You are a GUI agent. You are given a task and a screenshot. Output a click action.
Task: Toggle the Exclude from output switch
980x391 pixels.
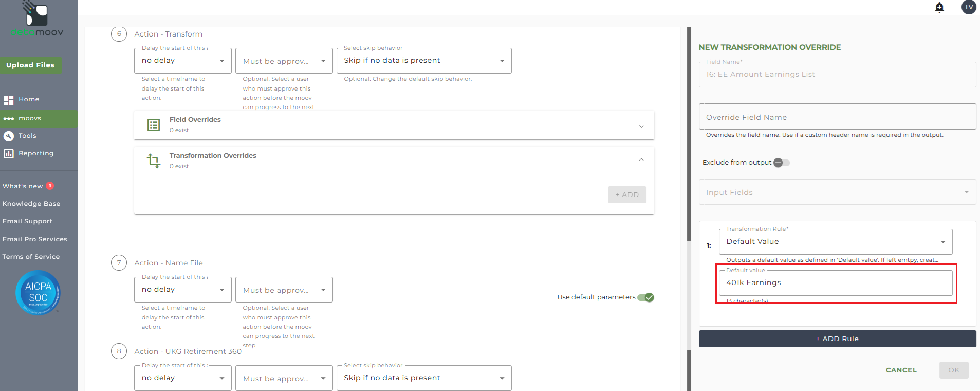tap(781, 163)
